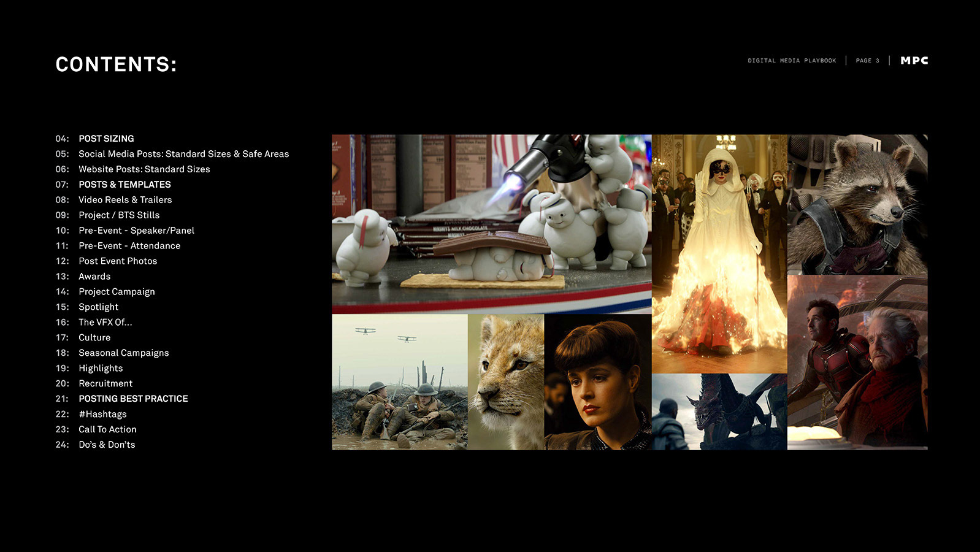Go to 'POSTING BEST PRACTICE' section
This screenshot has width=980, height=552.
coord(133,399)
